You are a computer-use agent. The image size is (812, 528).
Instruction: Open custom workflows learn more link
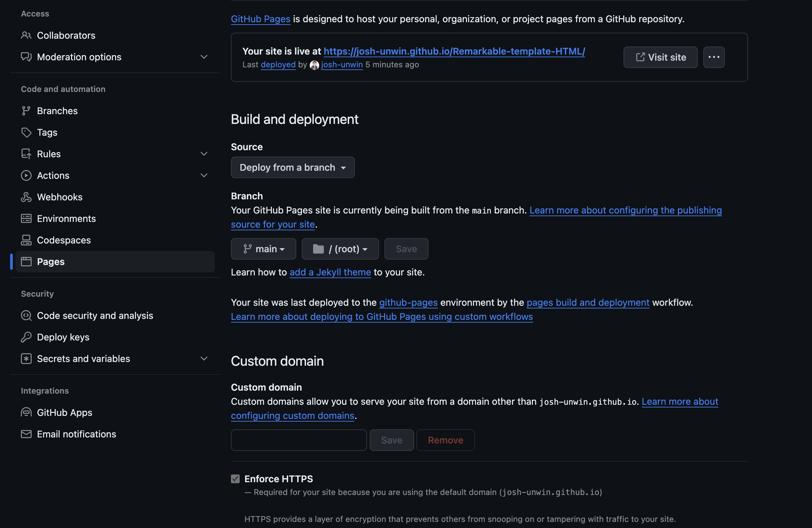(382, 317)
